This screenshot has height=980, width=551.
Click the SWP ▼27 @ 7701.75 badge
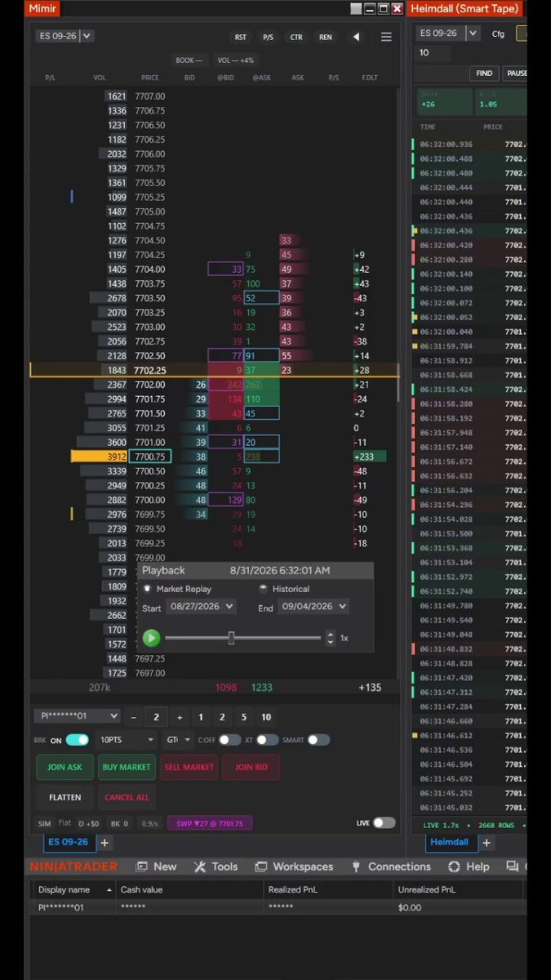point(210,823)
